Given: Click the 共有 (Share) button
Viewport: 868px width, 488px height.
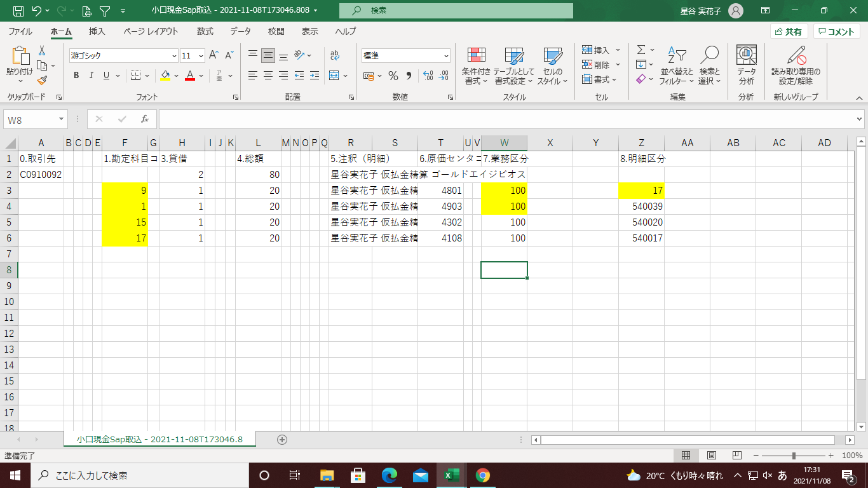Looking at the screenshot, I should [789, 31].
